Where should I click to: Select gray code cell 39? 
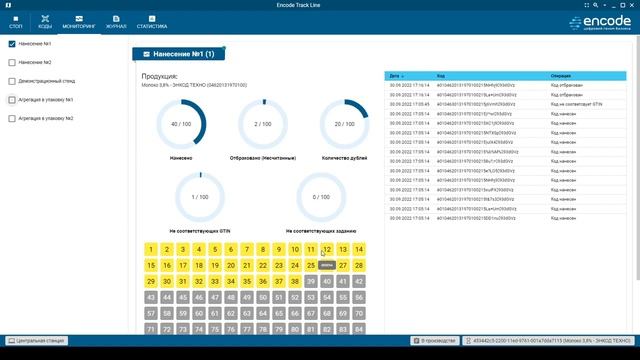click(311, 281)
